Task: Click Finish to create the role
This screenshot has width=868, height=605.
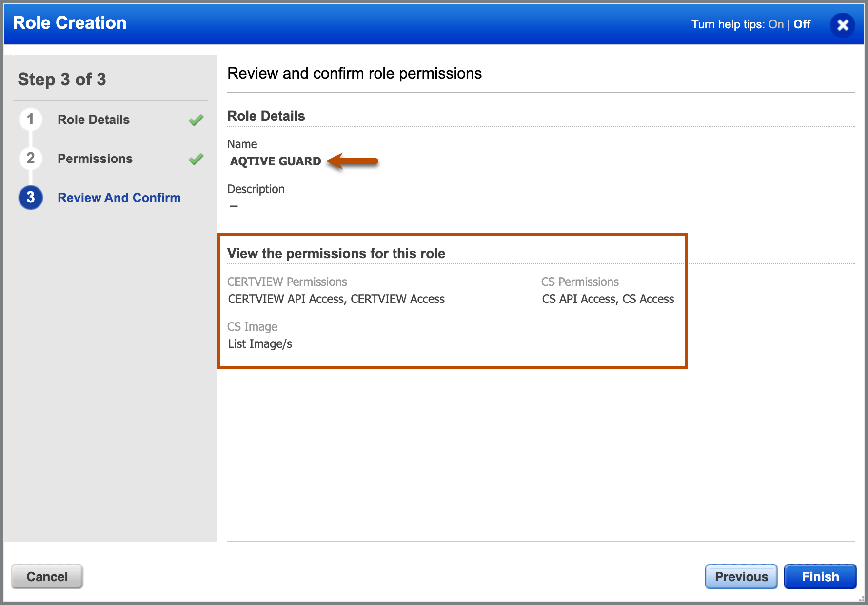Action: tap(820, 577)
